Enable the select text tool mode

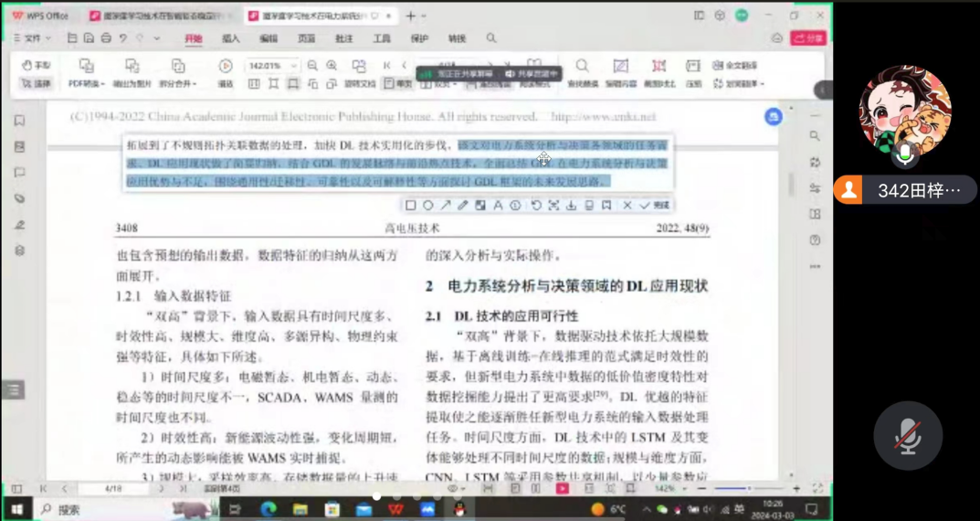(x=37, y=83)
